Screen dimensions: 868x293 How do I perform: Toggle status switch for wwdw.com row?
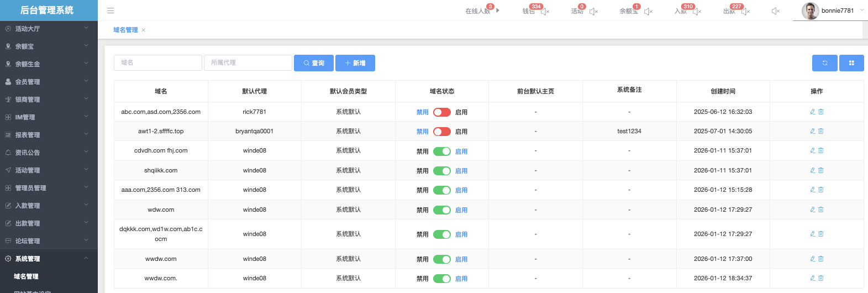[441, 259]
